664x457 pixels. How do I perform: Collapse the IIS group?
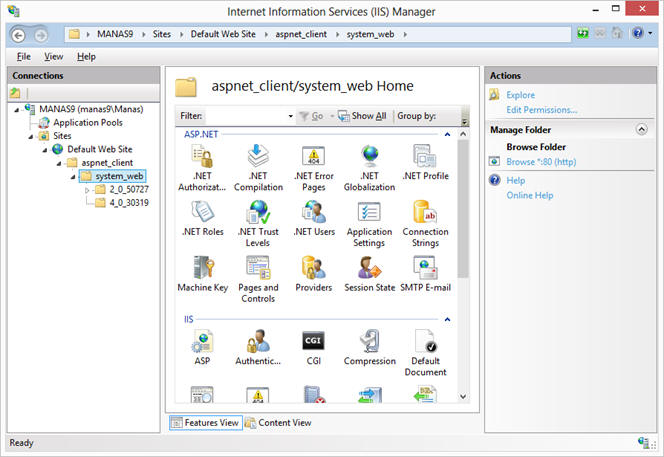pos(447,319)
